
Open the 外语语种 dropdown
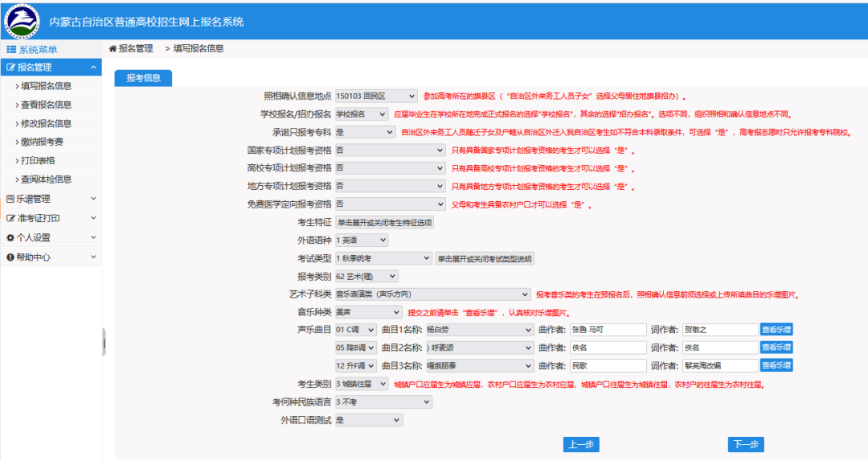click(x=361, y=240)
